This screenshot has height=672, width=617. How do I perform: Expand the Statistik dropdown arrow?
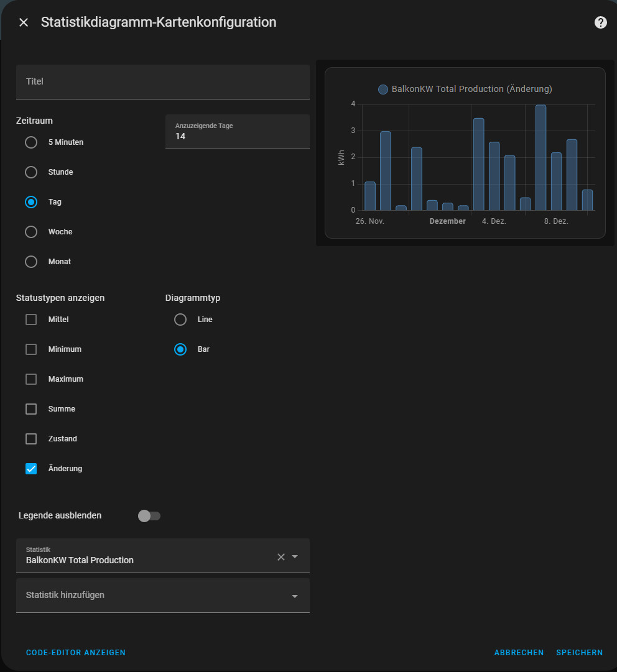295,557
